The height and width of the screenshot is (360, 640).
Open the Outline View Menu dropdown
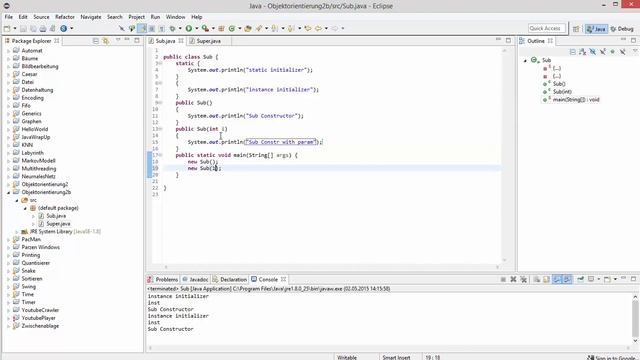(635, 51)
